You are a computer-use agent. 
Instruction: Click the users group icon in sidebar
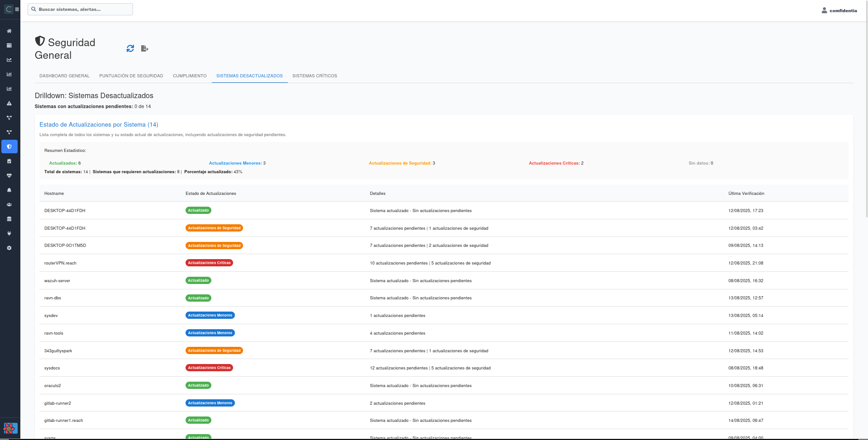[x=9, y=205]
